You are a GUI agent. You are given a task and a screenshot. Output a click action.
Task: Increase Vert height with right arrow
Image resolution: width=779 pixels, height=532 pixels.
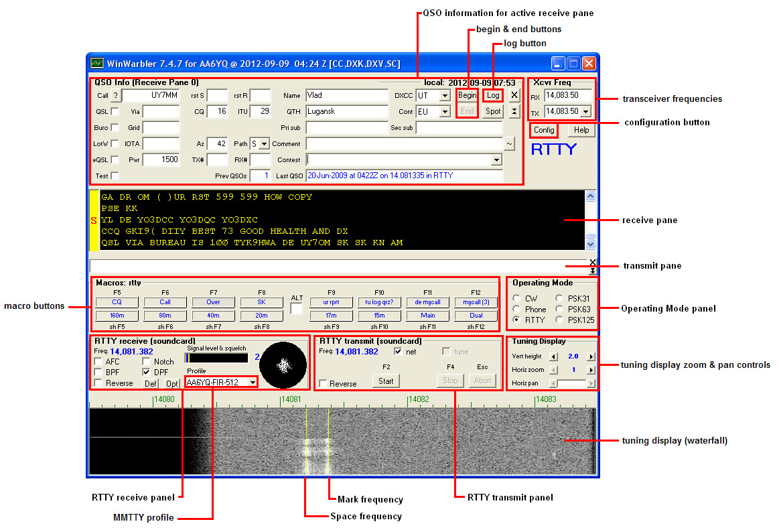(x=591, y=356)
